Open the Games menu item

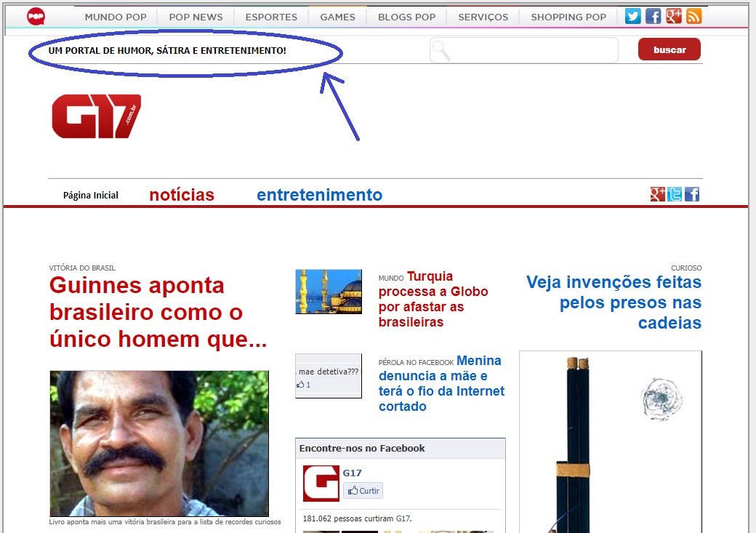pos(337,17)
